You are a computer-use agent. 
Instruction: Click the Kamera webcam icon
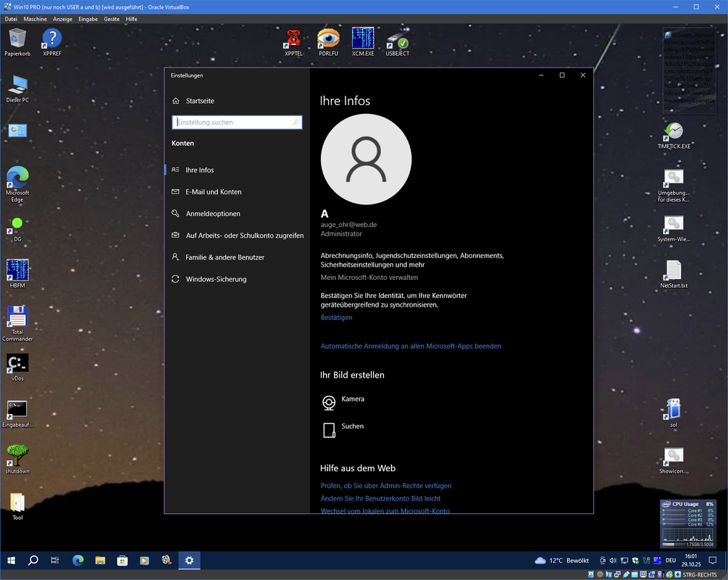click(329, 402)
